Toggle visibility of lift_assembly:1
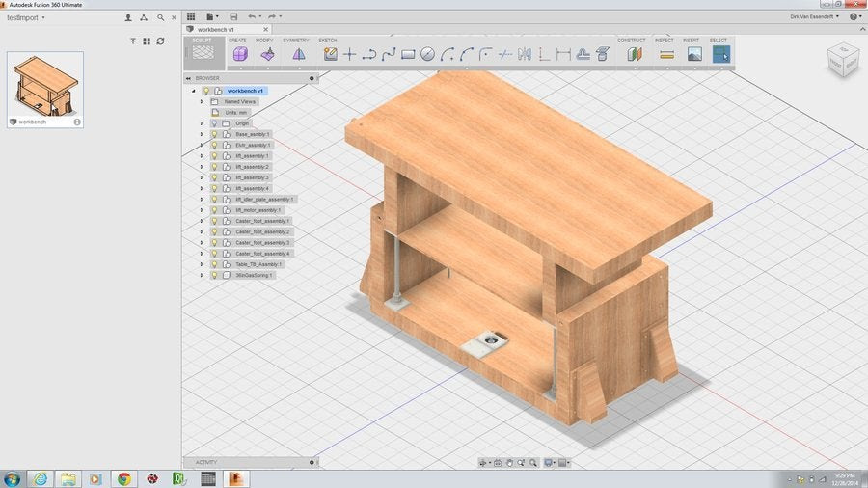The width and height of the screenshot is (868, 488). click(215, 156)
